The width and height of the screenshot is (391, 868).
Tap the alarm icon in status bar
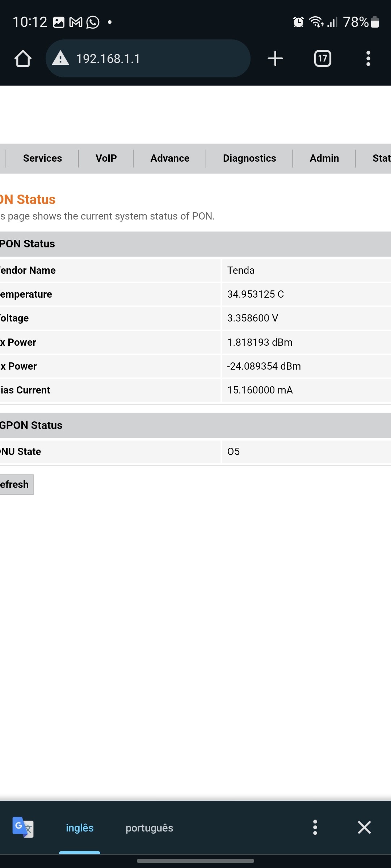click(x=298, y=22)
